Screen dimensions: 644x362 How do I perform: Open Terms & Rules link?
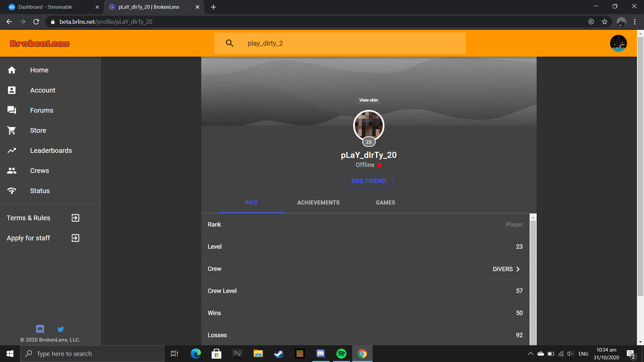(29, 218)
